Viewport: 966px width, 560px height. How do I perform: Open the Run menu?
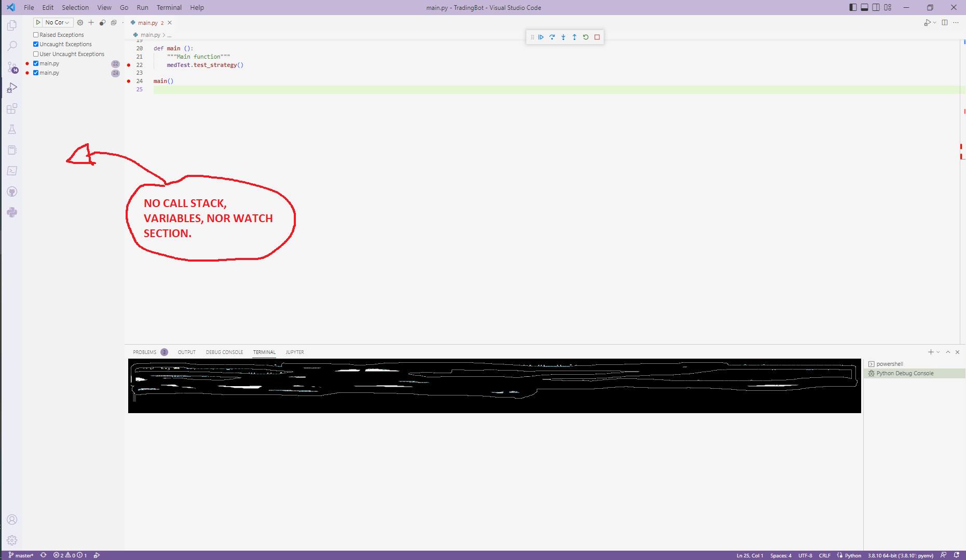point(142,7)
